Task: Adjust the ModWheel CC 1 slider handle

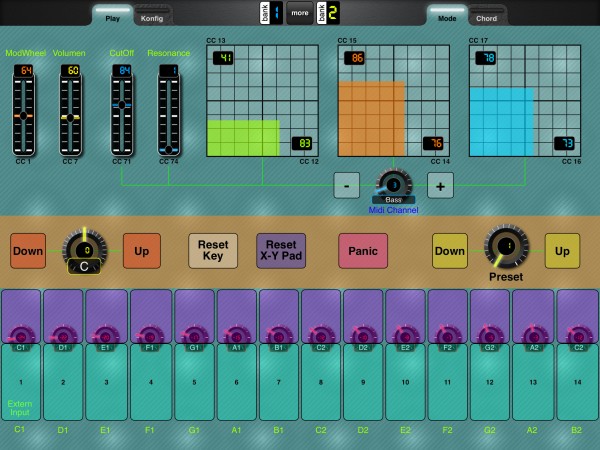Action: (x=23, y=116)
